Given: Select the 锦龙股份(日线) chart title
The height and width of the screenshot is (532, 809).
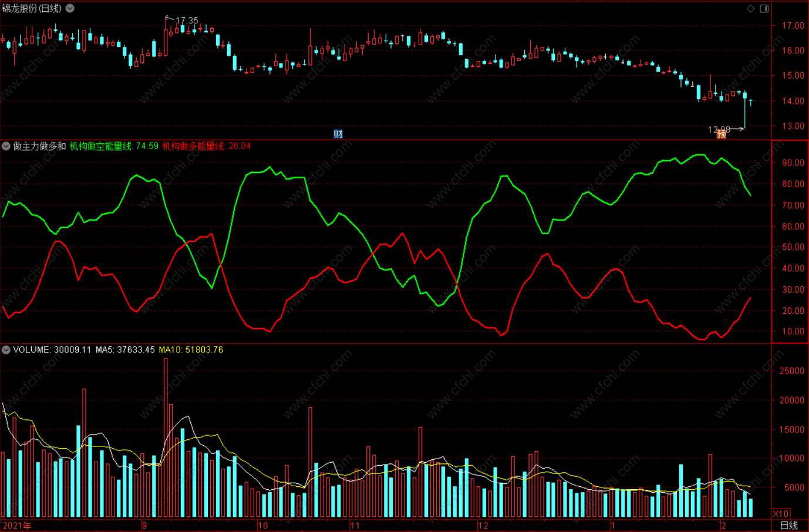Looking at the screenshot, I should [x=32, y=8].
